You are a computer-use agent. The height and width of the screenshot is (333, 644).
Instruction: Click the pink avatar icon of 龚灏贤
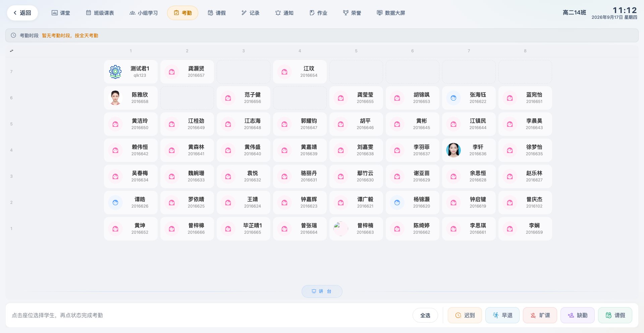click(x=172, y=72)
